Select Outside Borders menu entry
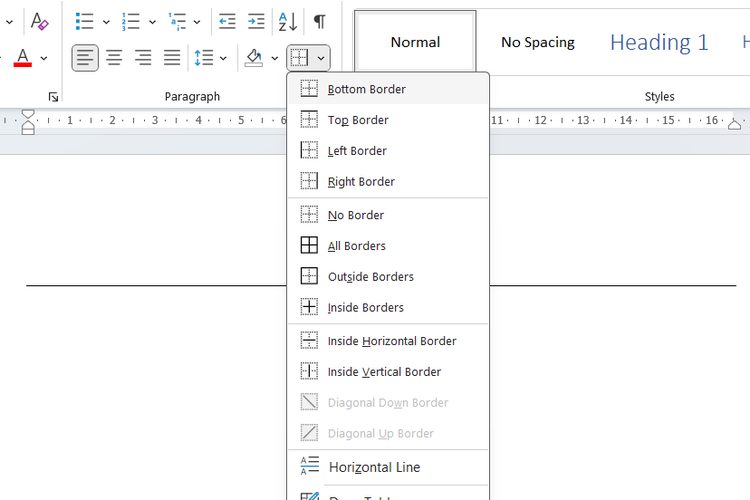Image resolution: width=750 pixels, height=500 pixels. pyautogui.click(x=388, y=277)
